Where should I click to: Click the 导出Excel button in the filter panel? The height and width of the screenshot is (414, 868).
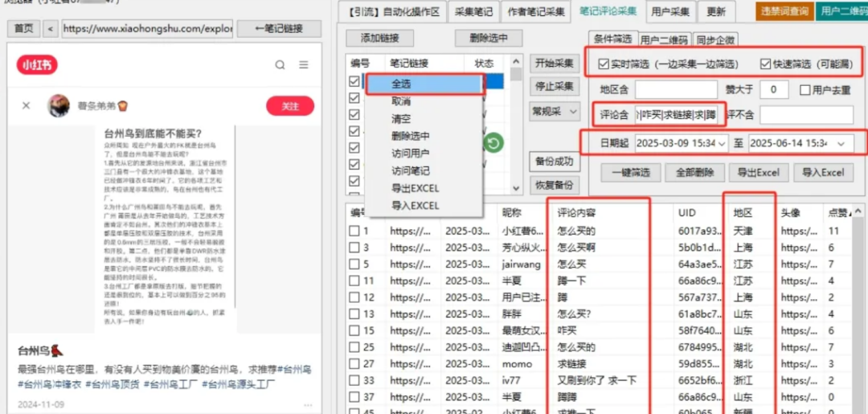click(759, 172)
